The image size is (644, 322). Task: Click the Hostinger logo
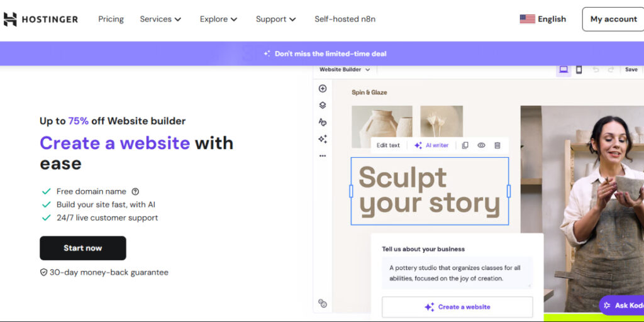[x=41, y=19]
